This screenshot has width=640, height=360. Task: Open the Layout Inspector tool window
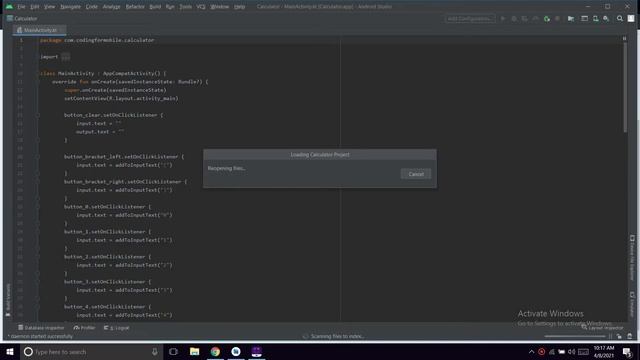tap(602, 328)
